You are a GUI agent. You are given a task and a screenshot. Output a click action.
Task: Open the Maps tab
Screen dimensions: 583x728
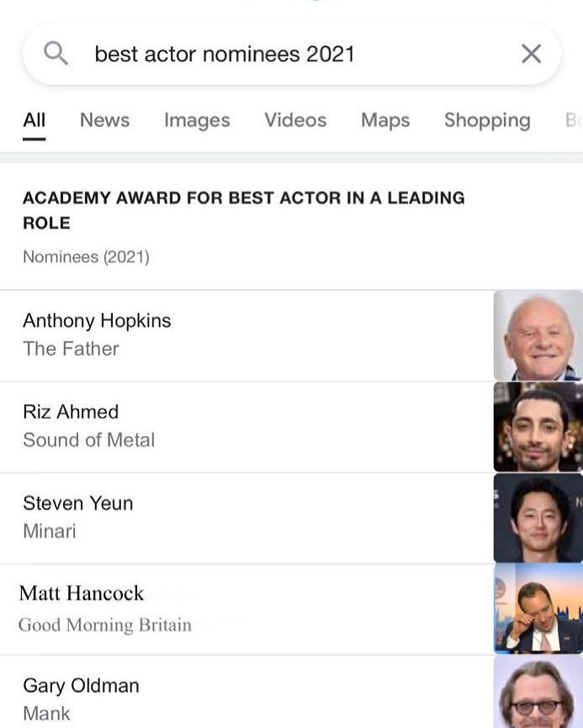click(385, 120)
